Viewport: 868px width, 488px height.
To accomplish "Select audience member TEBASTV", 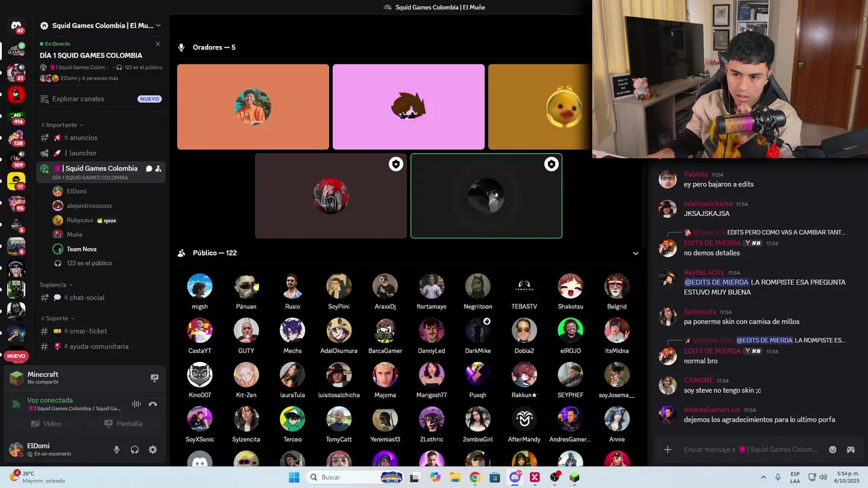I will pyautogui.click(x=524, y=291).
